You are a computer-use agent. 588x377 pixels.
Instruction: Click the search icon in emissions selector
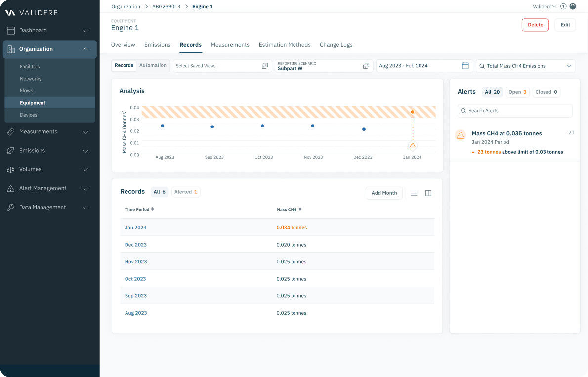click(x=482, y=66)
